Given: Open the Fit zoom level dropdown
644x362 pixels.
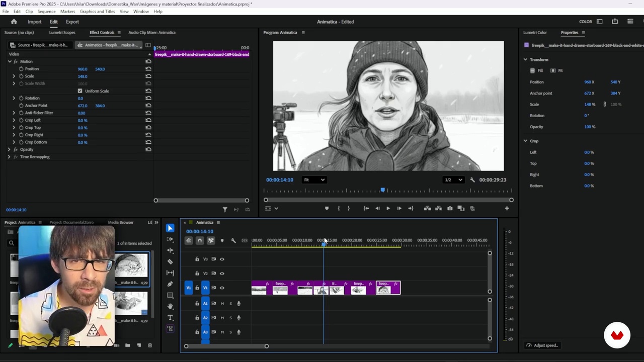Looking at the screenshot, I should click(314, 179).
